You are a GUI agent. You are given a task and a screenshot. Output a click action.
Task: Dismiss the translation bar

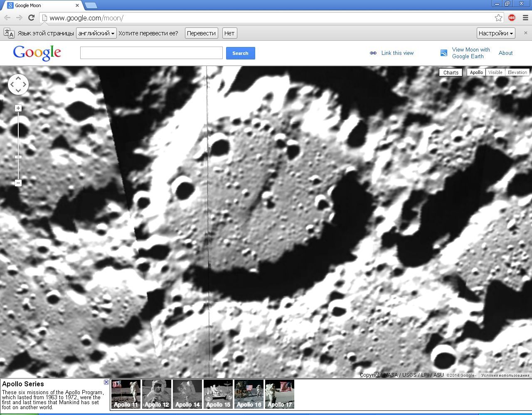coord(525,33)
